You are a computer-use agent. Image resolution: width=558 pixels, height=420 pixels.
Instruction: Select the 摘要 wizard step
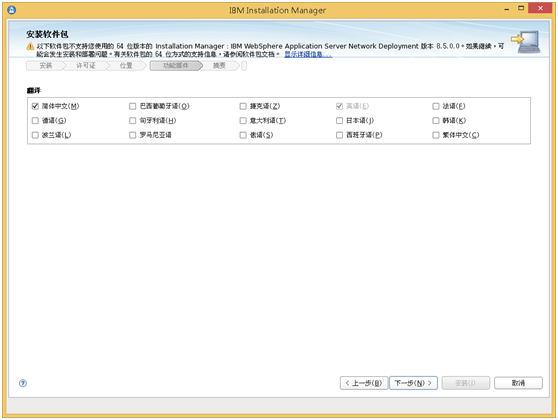click(219, 66)
